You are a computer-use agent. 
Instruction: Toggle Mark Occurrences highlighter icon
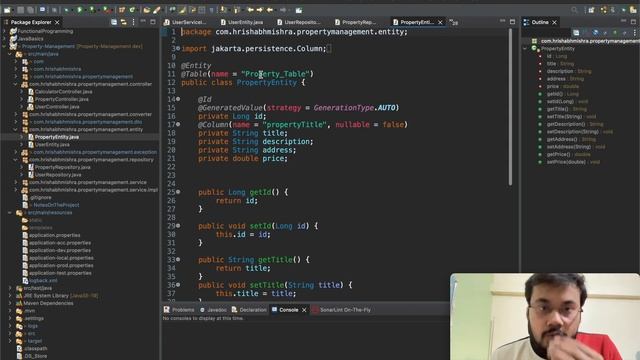coord(182,10)
